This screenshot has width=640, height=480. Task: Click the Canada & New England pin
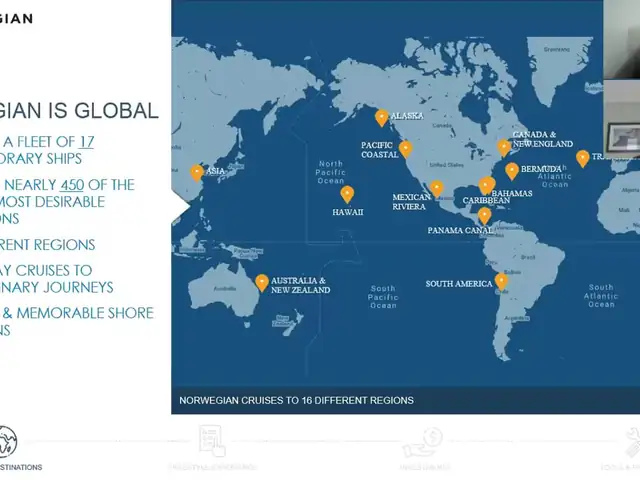[504, 148]
